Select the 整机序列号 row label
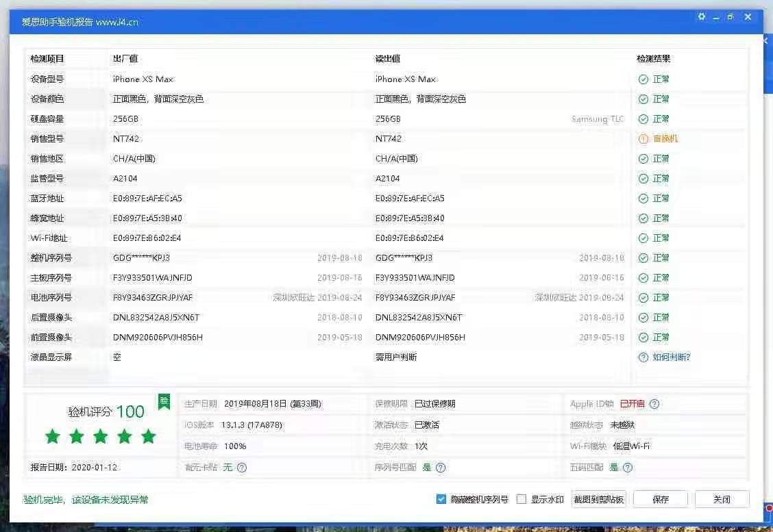773x532 pixels. 51,258
